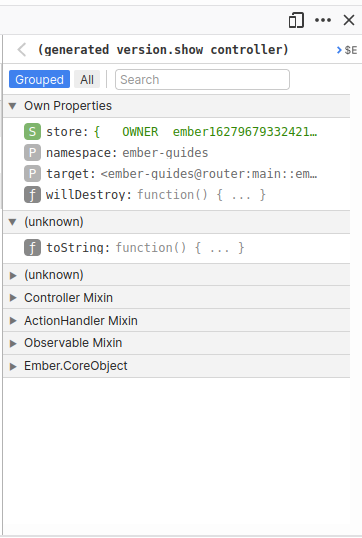Send object to console via $E

[347, 50]
